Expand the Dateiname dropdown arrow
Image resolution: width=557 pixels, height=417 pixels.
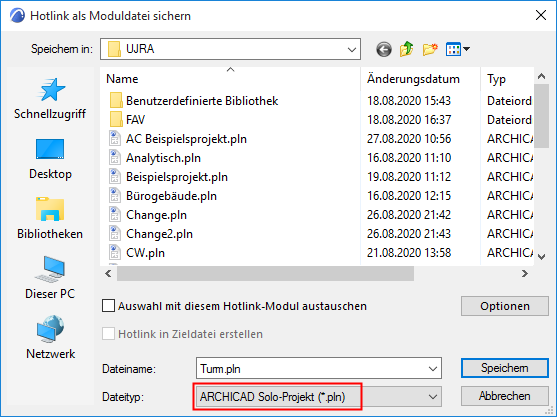433,368
